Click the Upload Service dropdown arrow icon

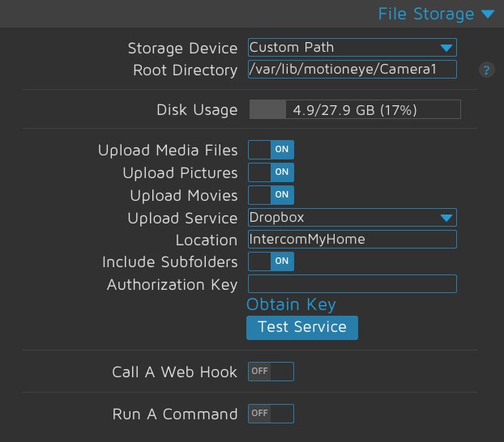pyautogui.click(x=446, y=218)
